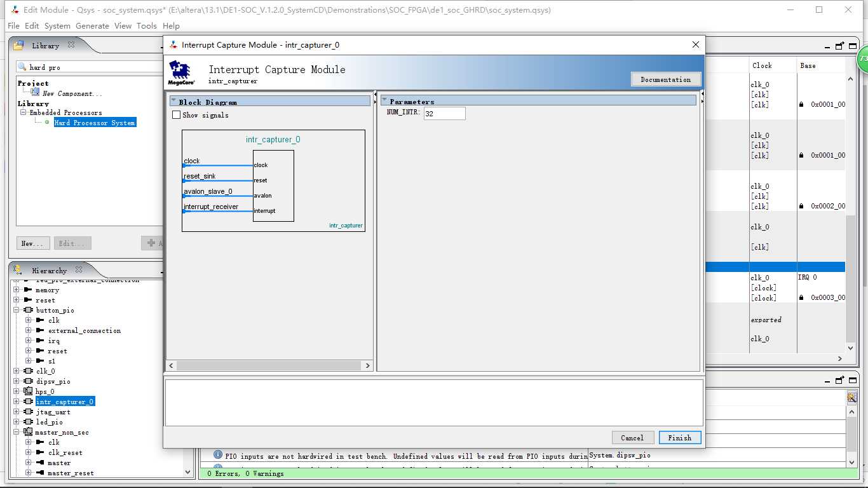Image resolution: width=868 pixels, height=488 pixels.
Task: Expand the jtag_uart node in Hierarchy
Action: pyautogui.click(x=17, y=412)
